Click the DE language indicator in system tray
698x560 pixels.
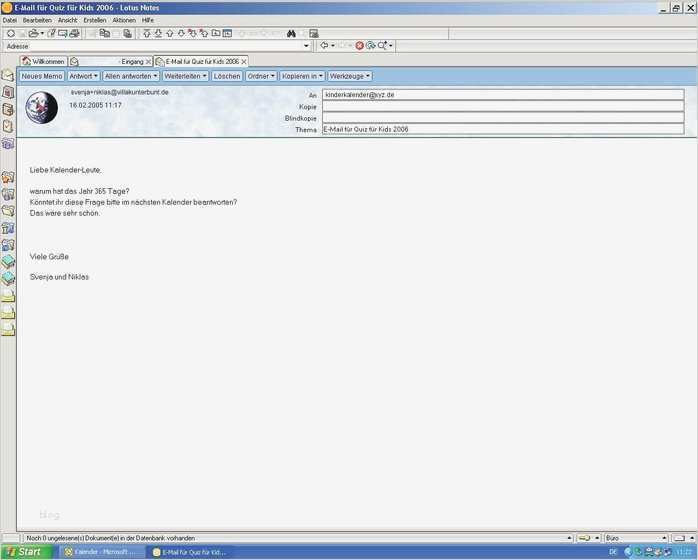pyautogui.click(x=613, y=552)
